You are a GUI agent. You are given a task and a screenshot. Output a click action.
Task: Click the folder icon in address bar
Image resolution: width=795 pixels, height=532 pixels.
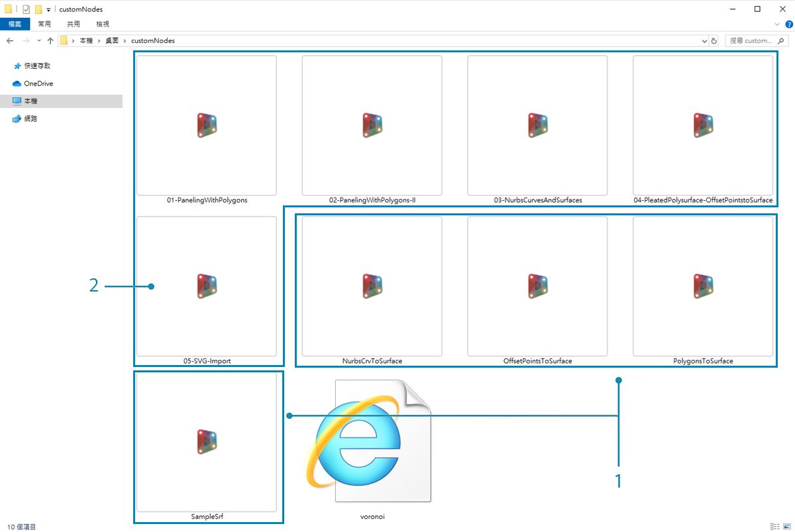tap(64, 40)
